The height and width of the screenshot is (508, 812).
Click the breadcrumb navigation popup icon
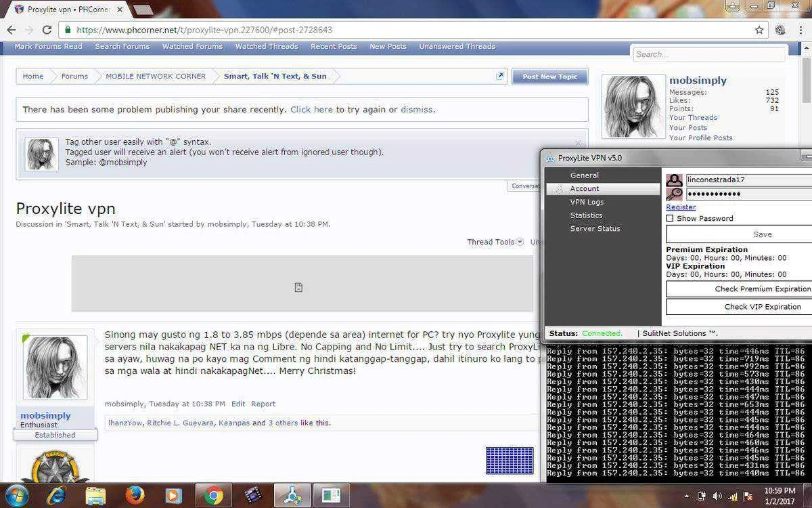pos(500,76)
